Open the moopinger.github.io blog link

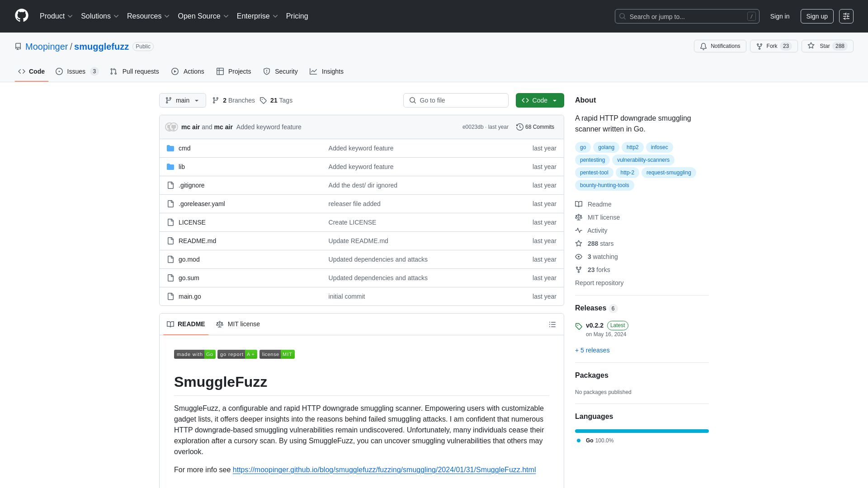pos(384,470)
